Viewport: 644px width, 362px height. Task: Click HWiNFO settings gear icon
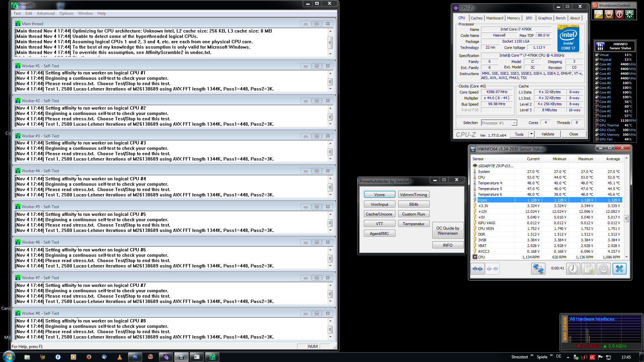tap(603, 268)
